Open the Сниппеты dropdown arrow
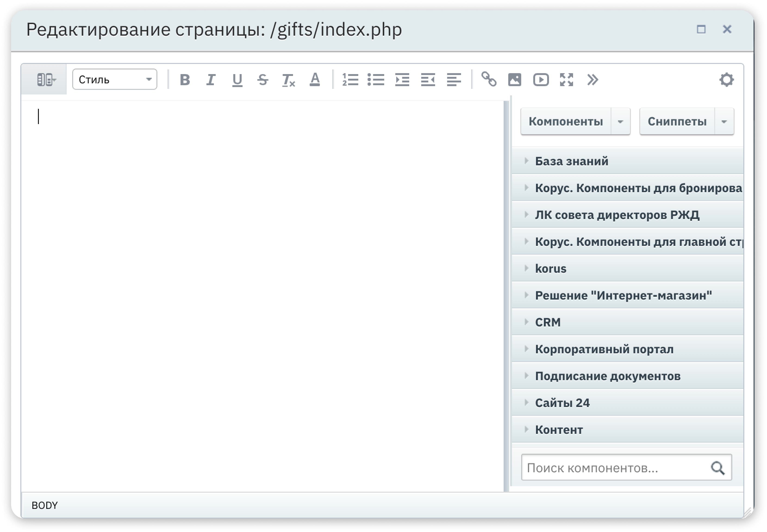This screenshot has width=767, height=532. click(724, 121)
